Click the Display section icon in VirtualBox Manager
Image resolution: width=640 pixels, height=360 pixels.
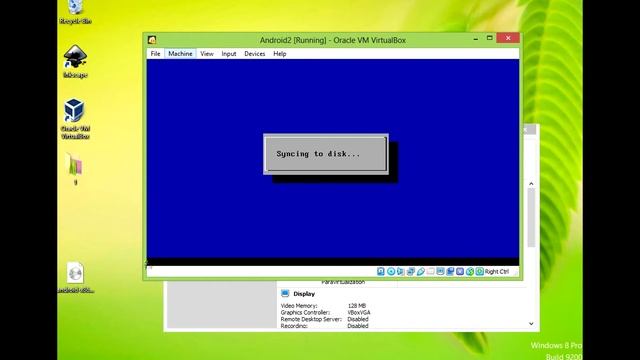285,293
